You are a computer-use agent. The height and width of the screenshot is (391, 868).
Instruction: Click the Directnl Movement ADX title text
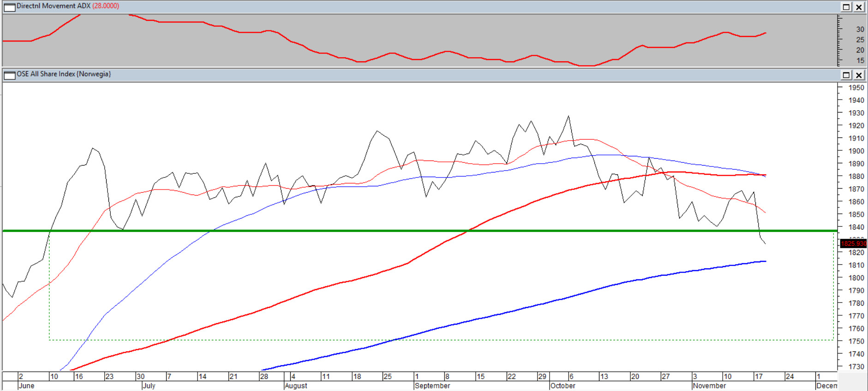(x=53, y=6)
